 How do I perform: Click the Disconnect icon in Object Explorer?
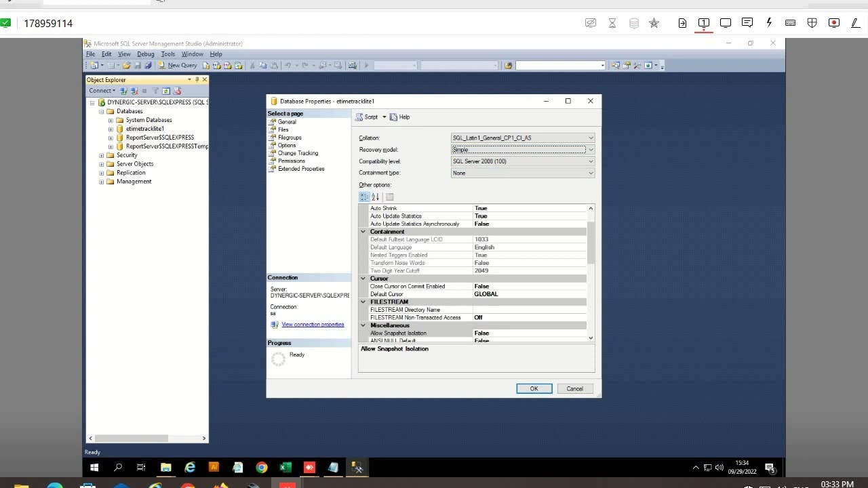point(134,91)
